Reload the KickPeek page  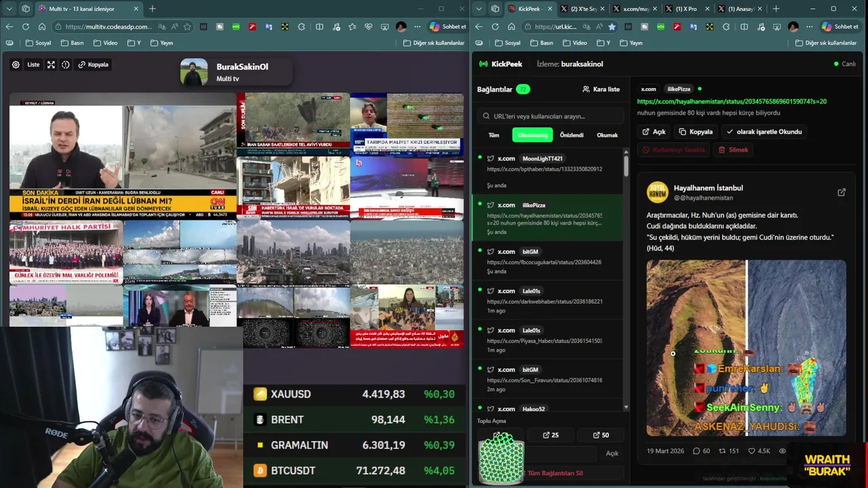click(495, 26)
